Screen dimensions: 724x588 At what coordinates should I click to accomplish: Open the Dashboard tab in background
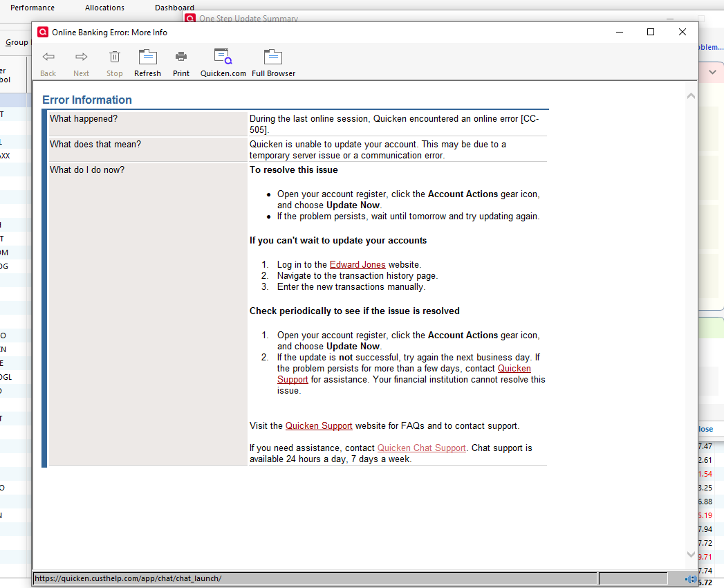click(x=174, y=8)
